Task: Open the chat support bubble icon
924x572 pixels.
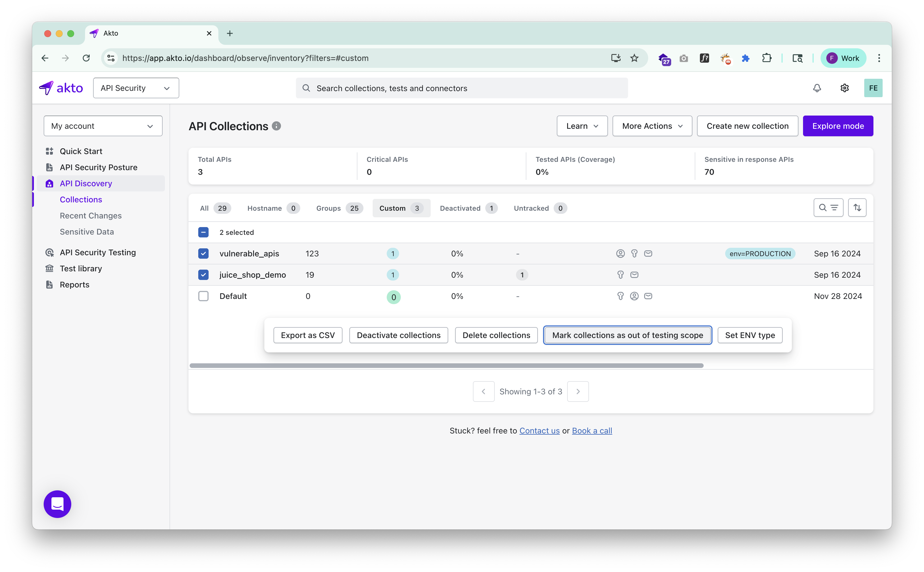Action: pyautogui.click(x=57, y=504)
